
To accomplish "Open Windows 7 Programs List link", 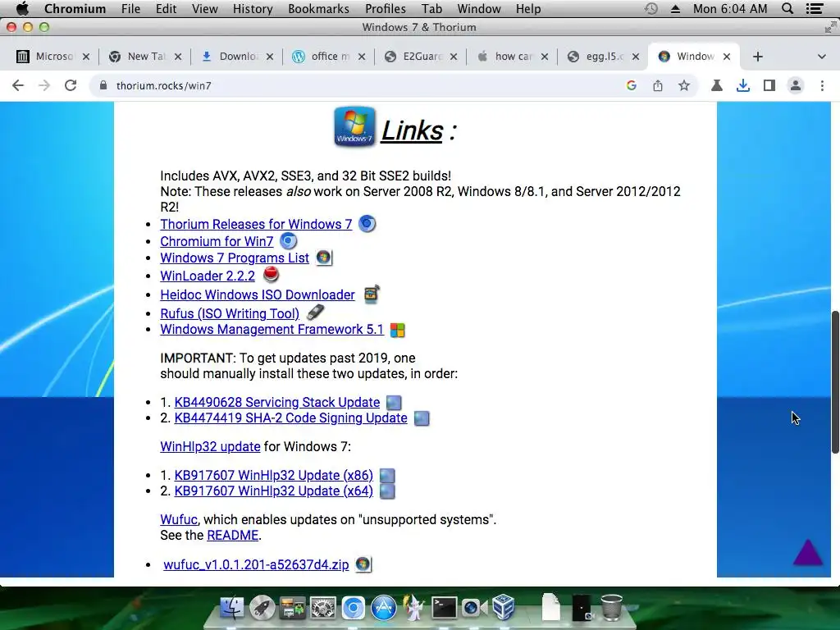I will click(235, 258).
